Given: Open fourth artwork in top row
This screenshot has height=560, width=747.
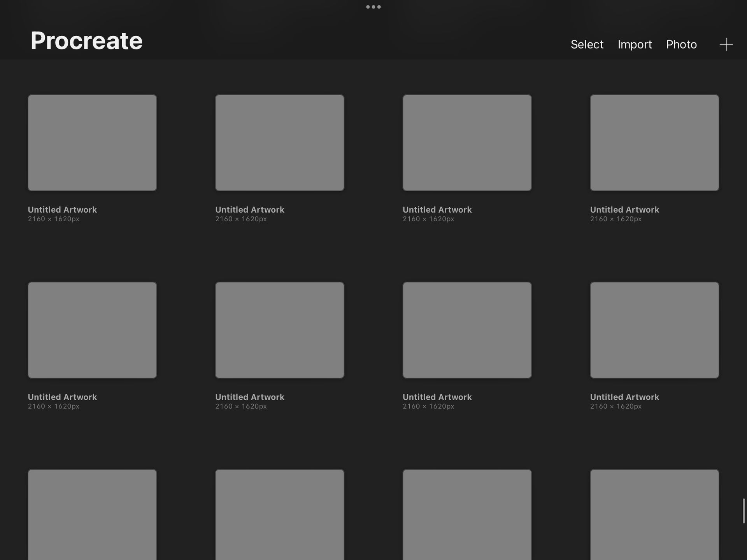Looking at the screenshot, I should pos(654,143).
